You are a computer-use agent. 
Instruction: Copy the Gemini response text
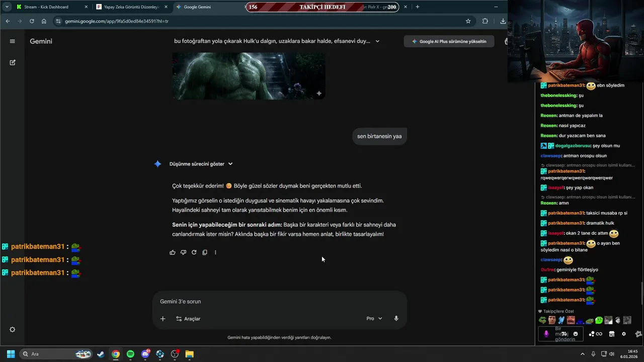[x=205, y=252]
